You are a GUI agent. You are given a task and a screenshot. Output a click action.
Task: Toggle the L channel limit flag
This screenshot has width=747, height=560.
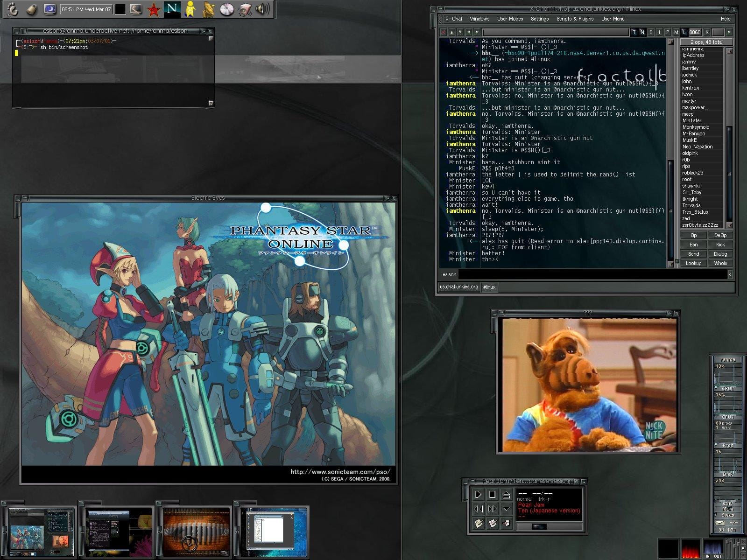(x=684, y=32)
